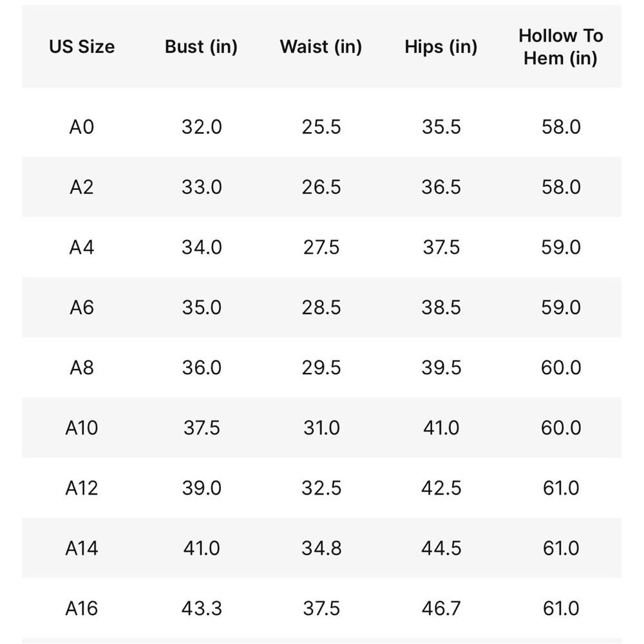Click the 37.5 bust value for A10
Screen dimensions: 644x644
tap(201, 428)
